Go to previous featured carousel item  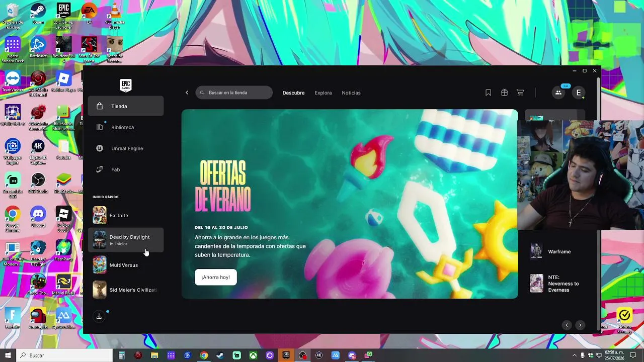pyautogui.click(x=567, y=325)
